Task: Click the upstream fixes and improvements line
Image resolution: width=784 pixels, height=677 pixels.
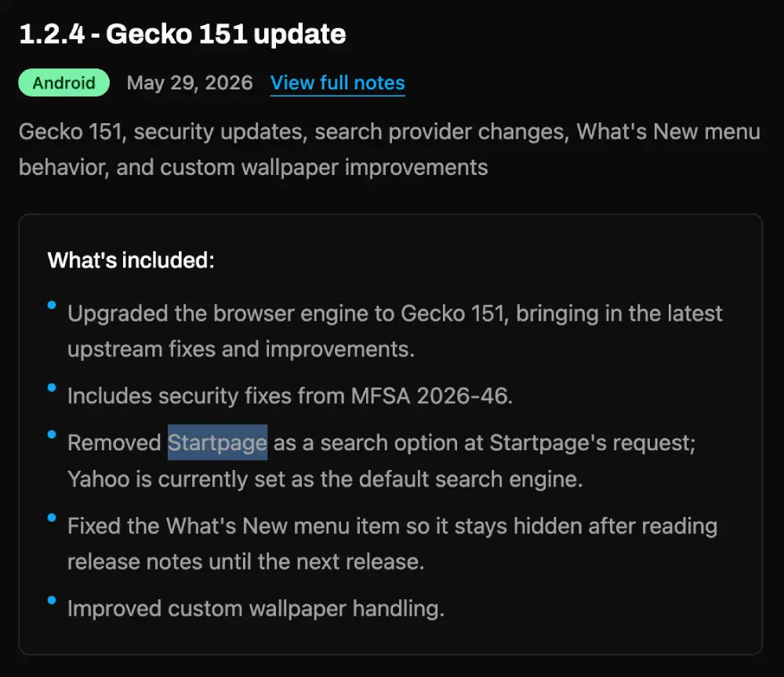Action: click(241, 349)
